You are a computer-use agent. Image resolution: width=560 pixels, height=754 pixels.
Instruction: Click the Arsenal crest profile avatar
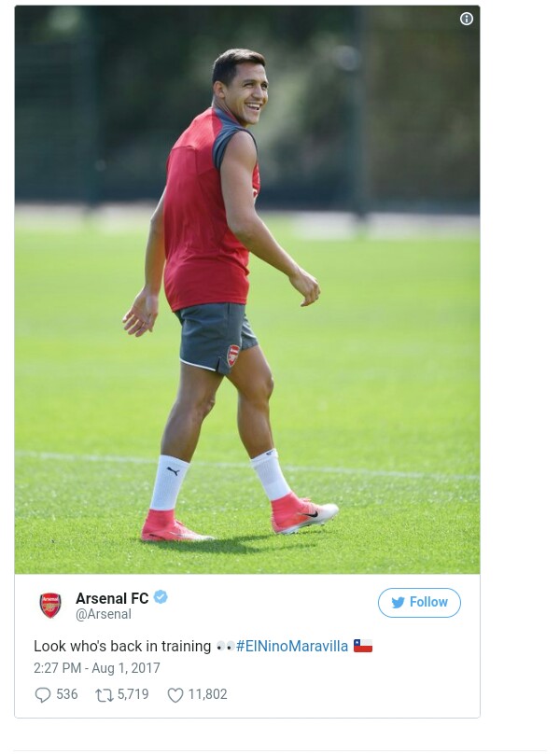(50, 605)
